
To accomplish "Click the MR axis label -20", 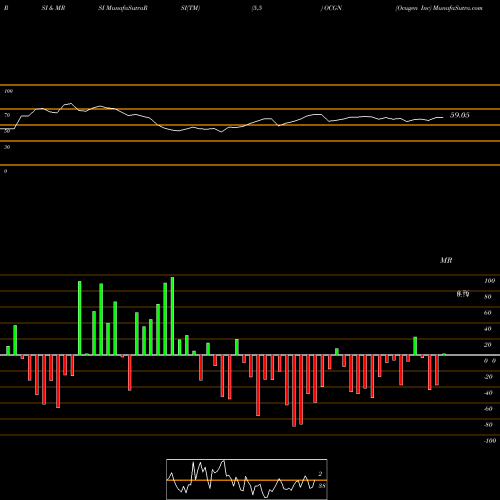I will [488, 377].
